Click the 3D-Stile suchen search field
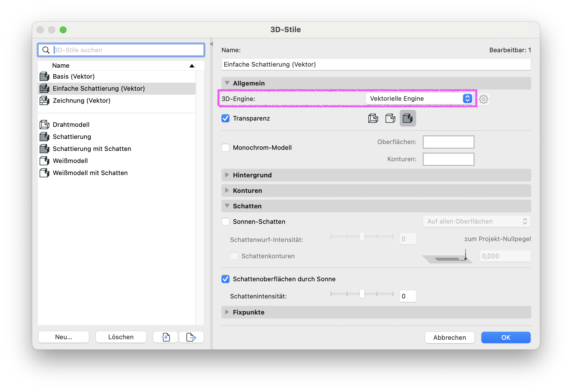The image size is (572, 392). [121, 50]
